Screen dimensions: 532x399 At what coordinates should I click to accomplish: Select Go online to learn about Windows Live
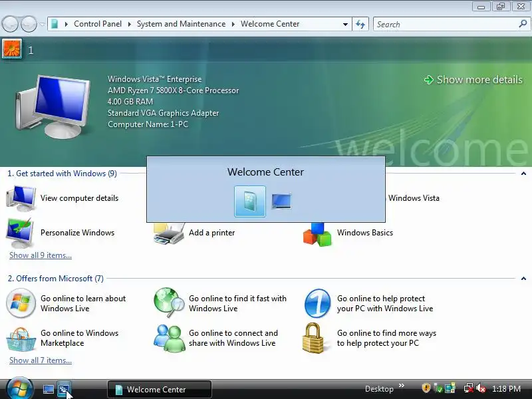click(x=83, y=303)
